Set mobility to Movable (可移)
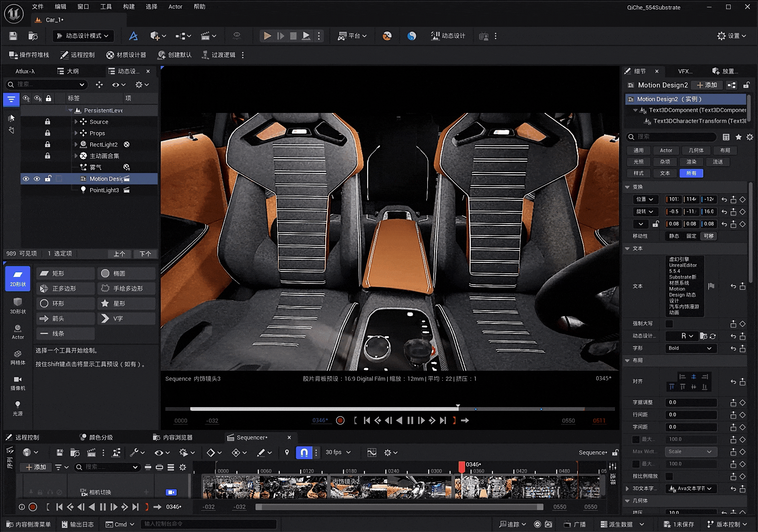 (x=709, y=236)
